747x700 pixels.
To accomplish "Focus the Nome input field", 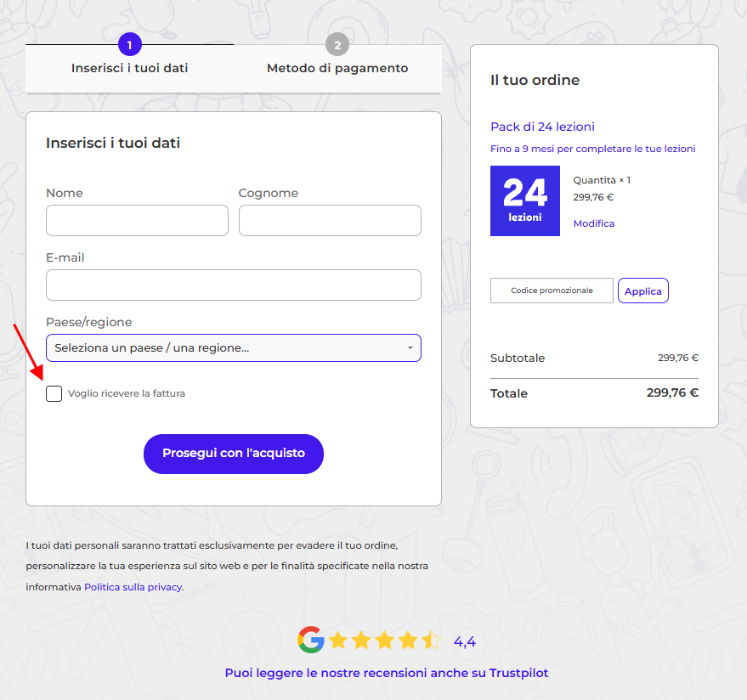I will tap(137, 220).
